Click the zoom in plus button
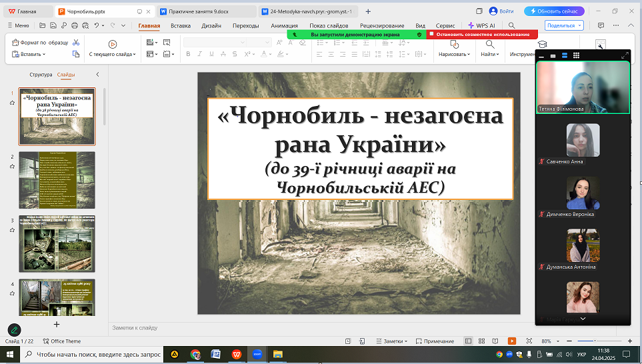This screenshot has width=642, height=364. [630, 341]
